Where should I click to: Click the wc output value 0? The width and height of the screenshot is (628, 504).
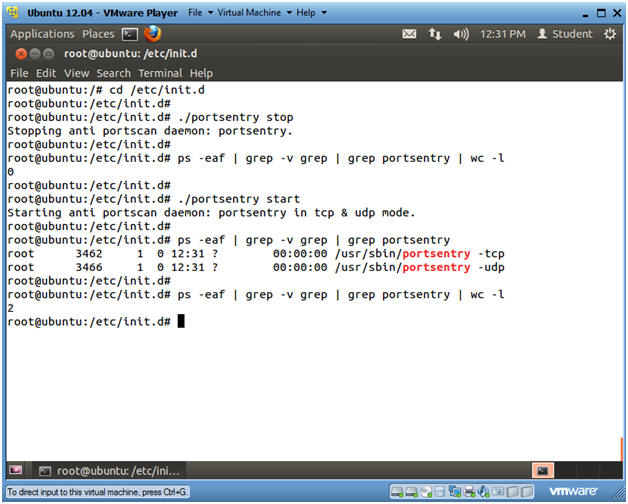pos(10,172)
